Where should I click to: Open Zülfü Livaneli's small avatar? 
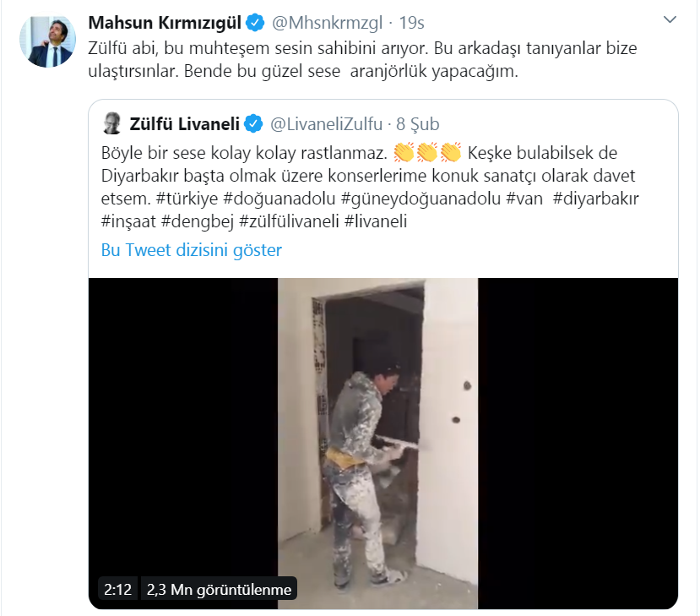click(x=112, y=123)
